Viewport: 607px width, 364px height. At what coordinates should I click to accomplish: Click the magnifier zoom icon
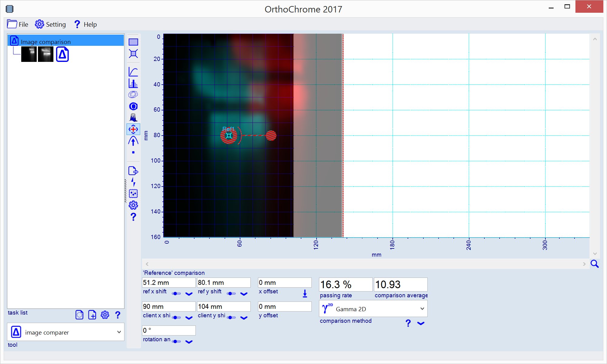(595, 264)
